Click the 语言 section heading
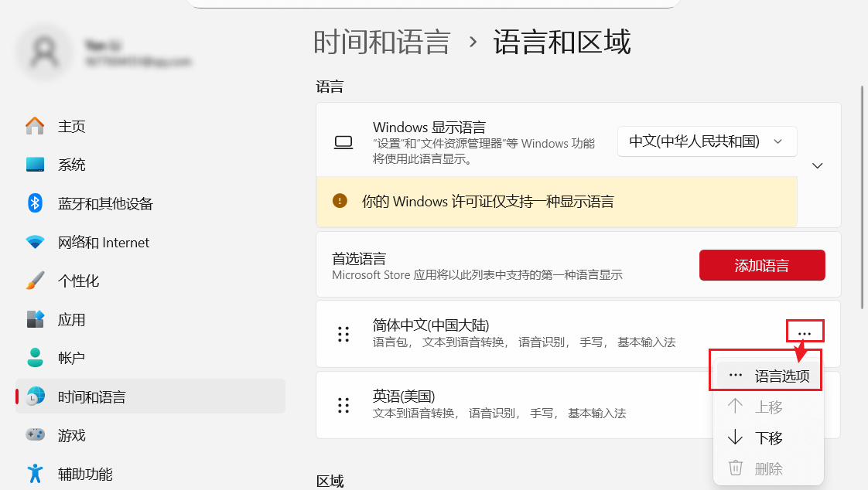Viewport: 868px width, 490px height. [x=330, y=87]
